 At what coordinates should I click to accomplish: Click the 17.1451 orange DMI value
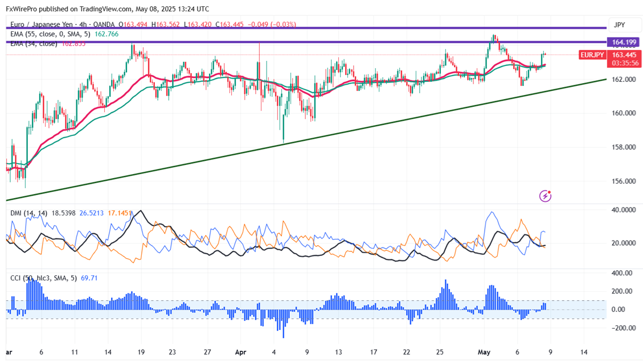tap(120, 213)
